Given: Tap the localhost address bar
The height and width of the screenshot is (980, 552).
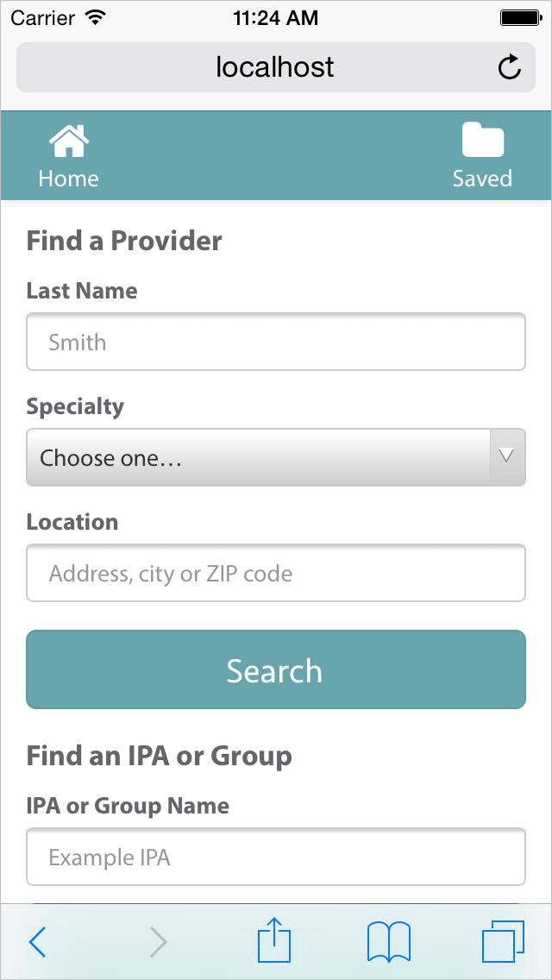Looking at the screenshot, I should (275, 66).
